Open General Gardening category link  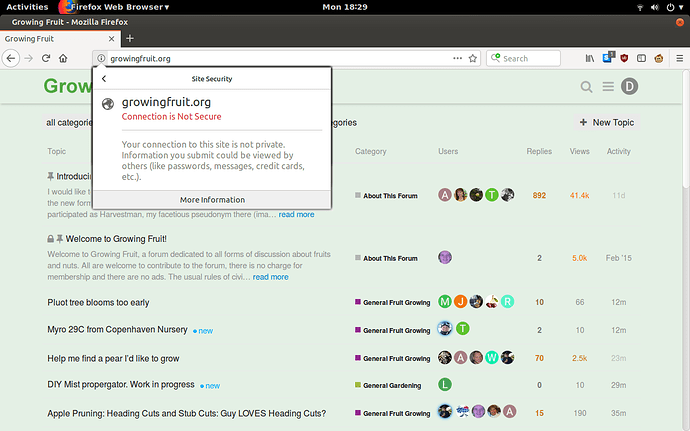coord(388,385)
